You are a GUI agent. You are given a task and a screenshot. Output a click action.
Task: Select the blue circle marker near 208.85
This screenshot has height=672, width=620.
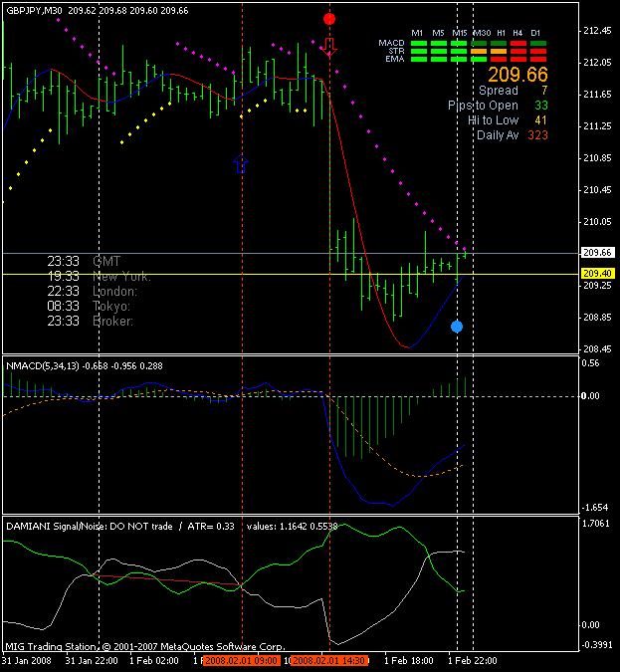coord(457,327)
